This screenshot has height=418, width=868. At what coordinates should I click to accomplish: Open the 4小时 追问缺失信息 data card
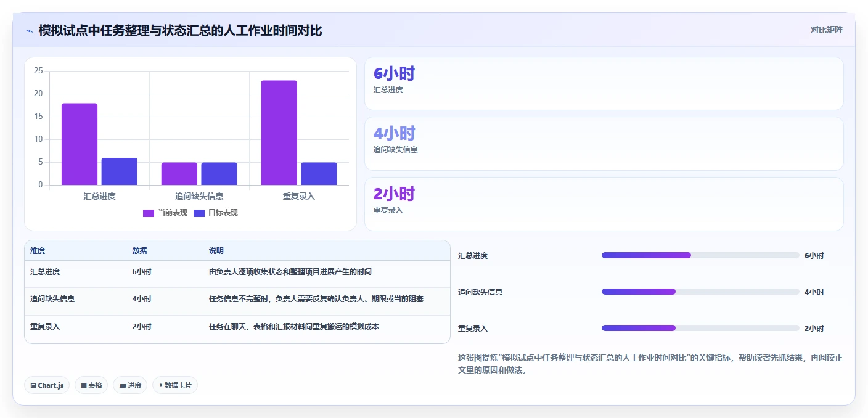tap(604, 144)
